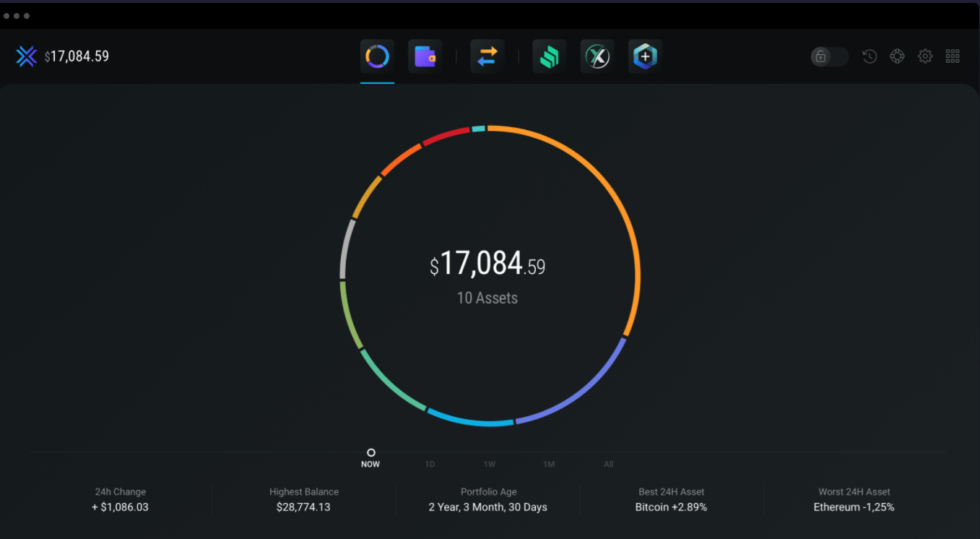Select the 1M timeline range

tap(549, 464)
